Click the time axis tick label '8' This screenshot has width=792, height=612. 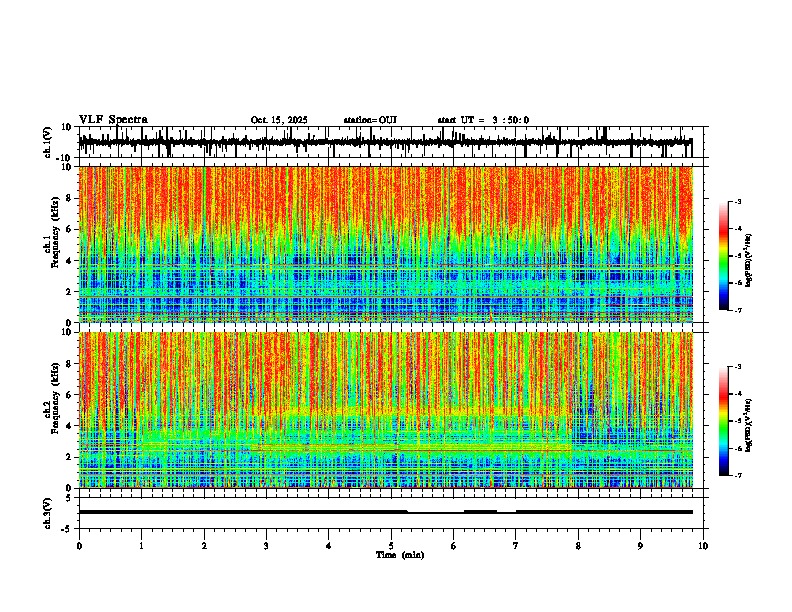[x=578, y=546]
